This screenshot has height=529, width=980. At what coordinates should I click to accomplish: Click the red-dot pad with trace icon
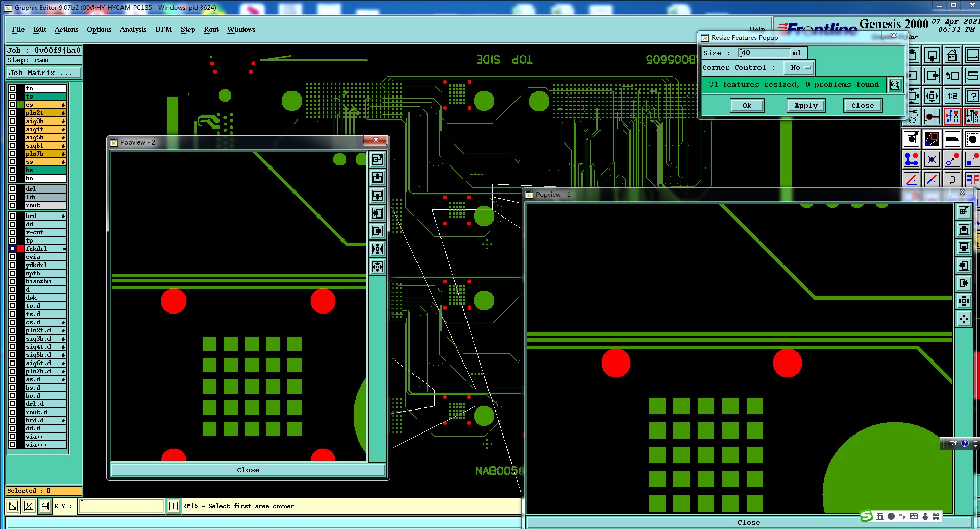pyautogui.click(x=932, y=116)
